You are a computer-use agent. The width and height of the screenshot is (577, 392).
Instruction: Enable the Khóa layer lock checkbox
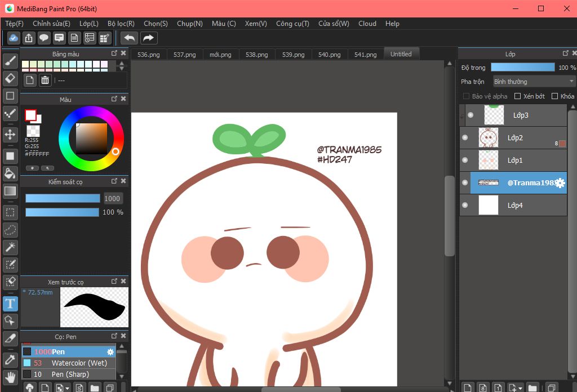coord(554,96)
